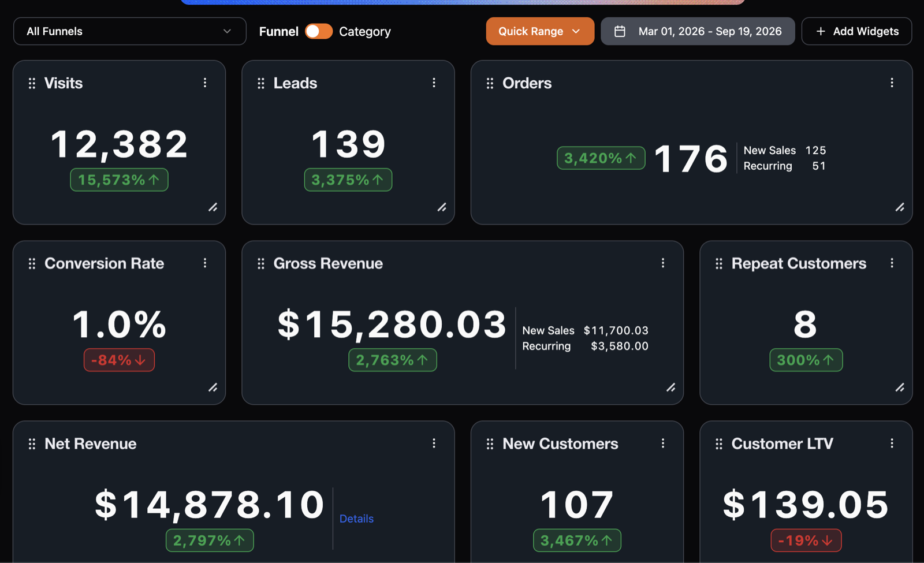Click the Orders widget drag handle

click(490, 84)
